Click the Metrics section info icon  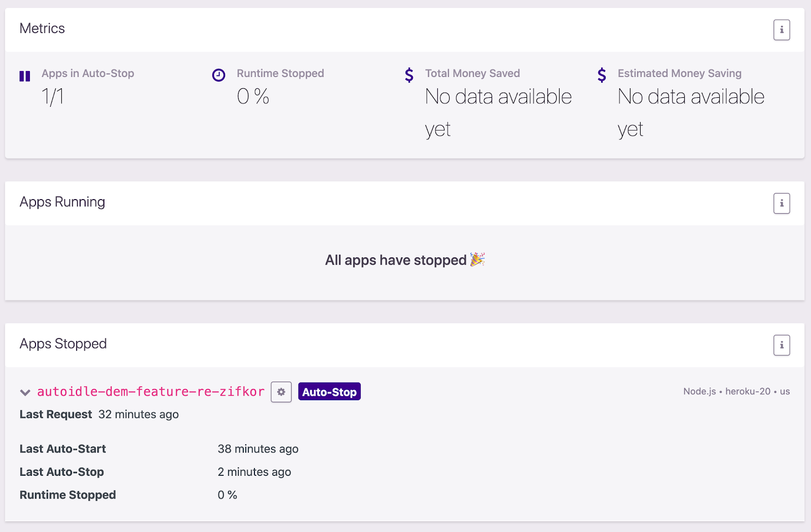pos(782,30)
